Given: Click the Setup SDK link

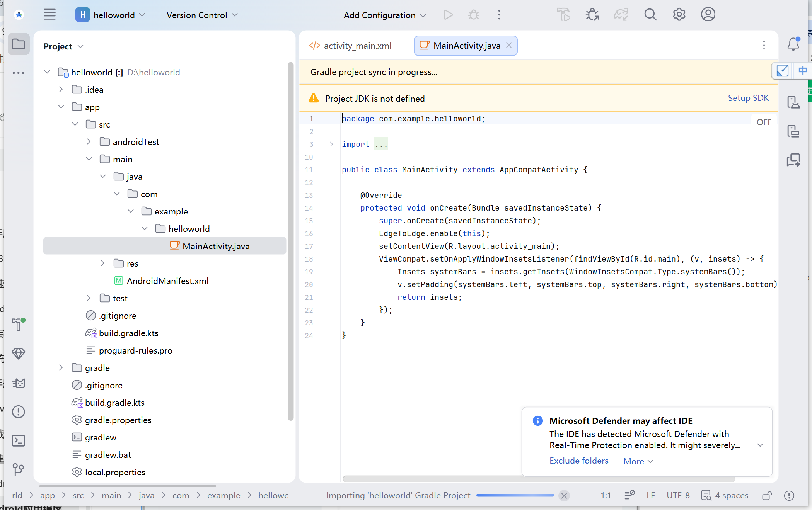Looking at the screenshot, I should 748,98.
